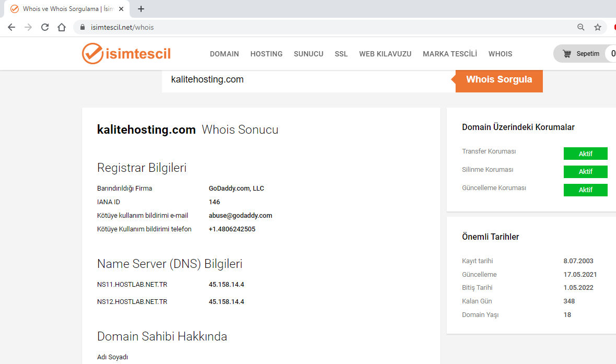Click the browser forward arrow
The width and height of the screenshot is (616, 364).
click(28, 27)
